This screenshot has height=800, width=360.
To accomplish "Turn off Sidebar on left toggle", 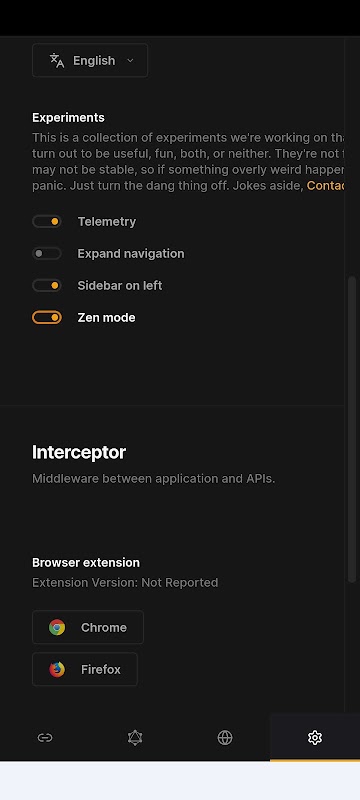I will [x=47, y=285].
